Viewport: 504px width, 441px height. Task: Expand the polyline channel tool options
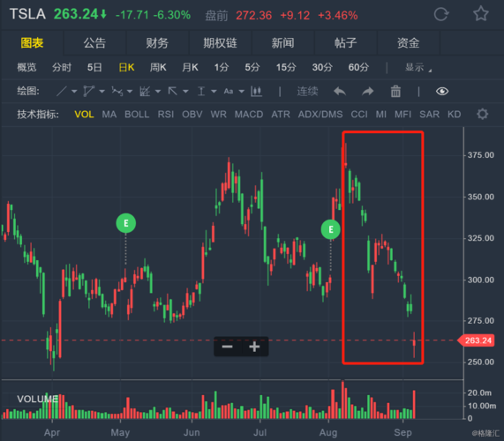point(102,92)
